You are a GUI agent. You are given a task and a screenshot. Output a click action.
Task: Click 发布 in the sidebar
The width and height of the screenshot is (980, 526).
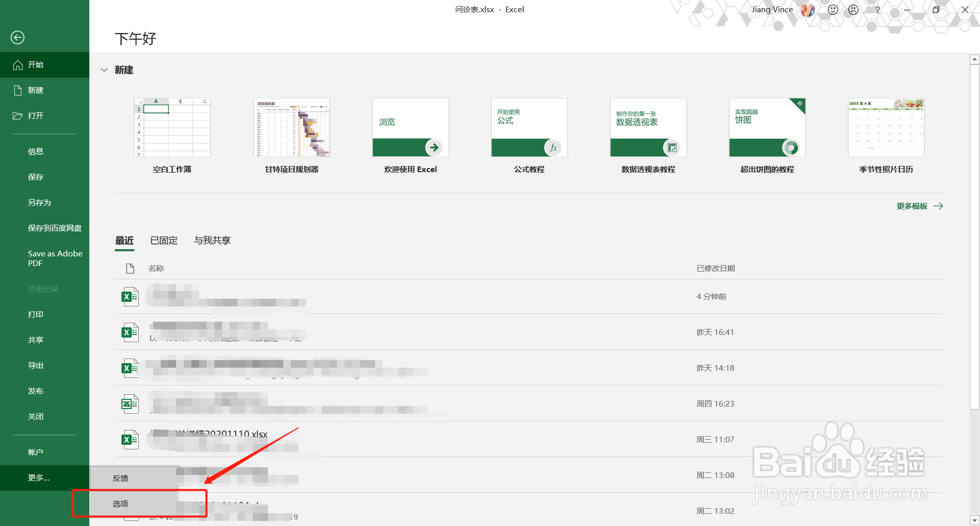click(x=44, y=391)
